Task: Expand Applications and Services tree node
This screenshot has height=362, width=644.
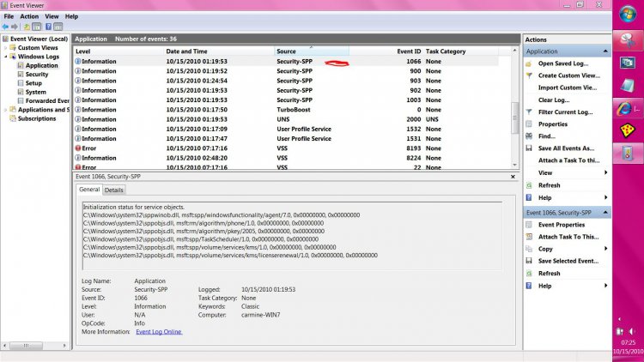Action: (x=5, y=110)
